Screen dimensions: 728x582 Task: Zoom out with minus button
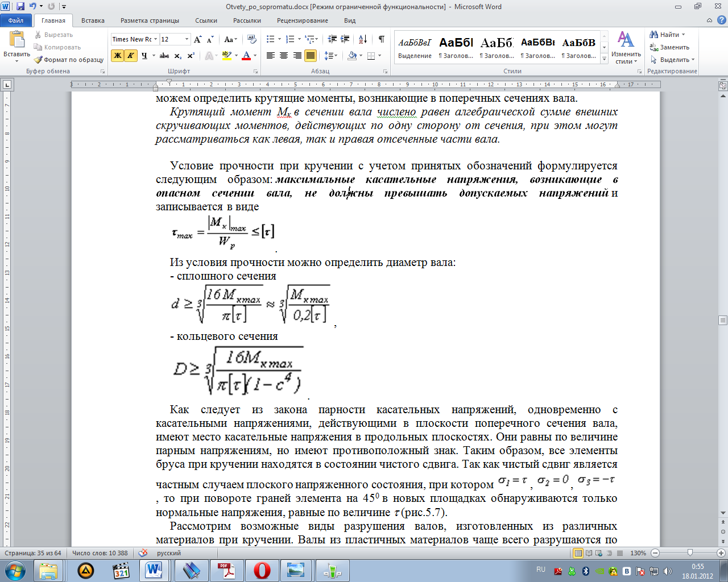(x=655, y=553)
